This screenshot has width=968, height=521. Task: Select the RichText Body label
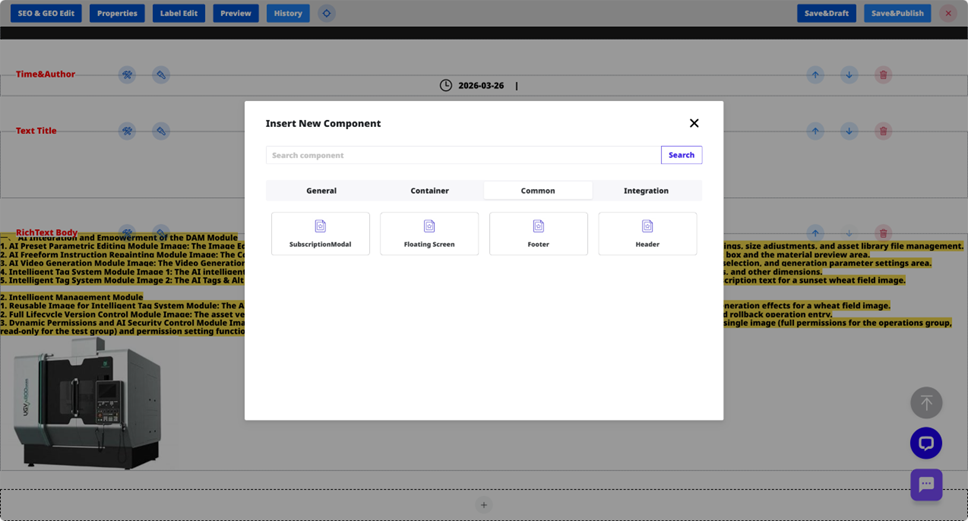point(47,232)
